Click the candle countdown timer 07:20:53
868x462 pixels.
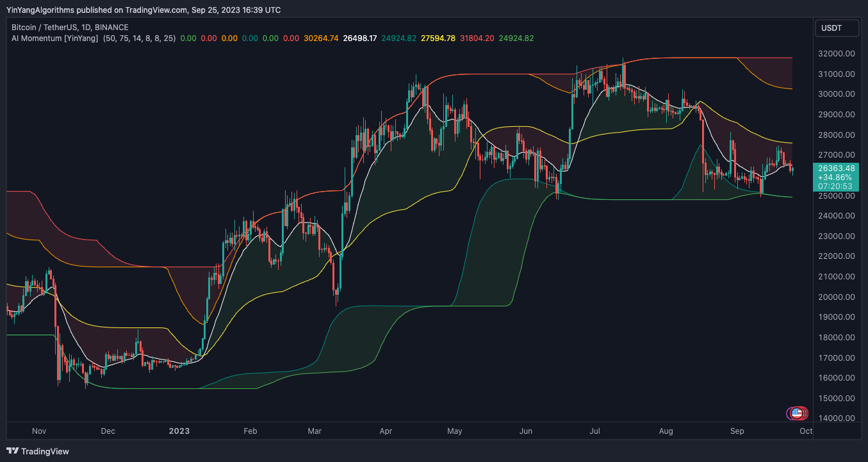click(x=834, y=186)
